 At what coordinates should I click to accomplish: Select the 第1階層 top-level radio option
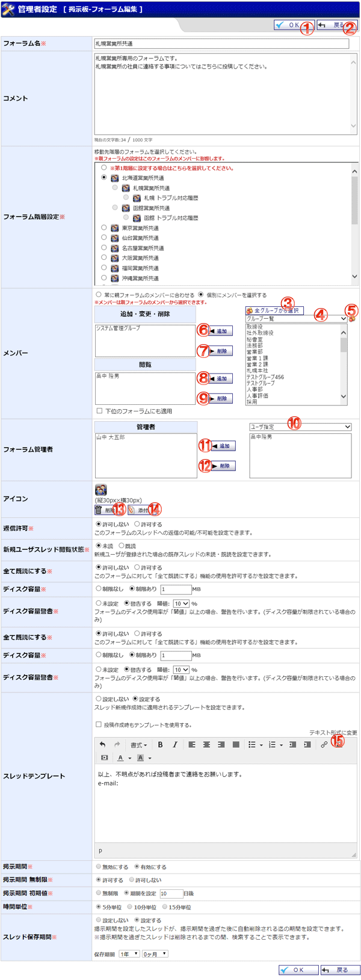(104, 168)
